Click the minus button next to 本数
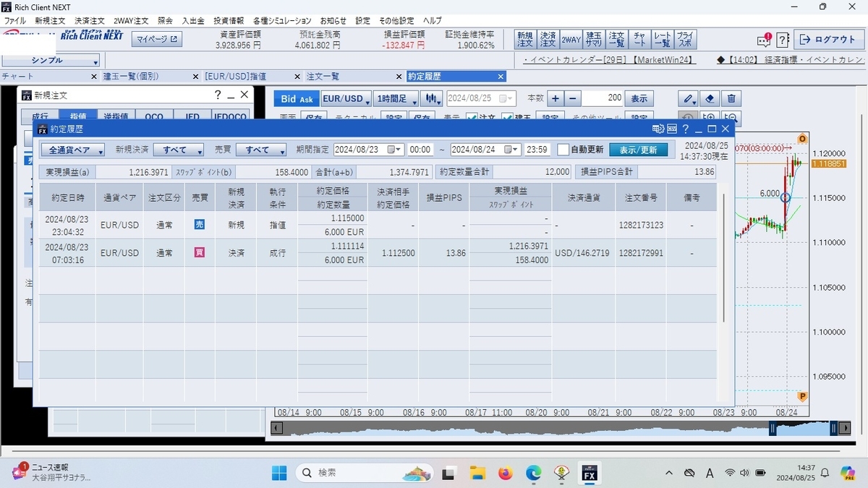The image size is (868, 488). [573, 98]
